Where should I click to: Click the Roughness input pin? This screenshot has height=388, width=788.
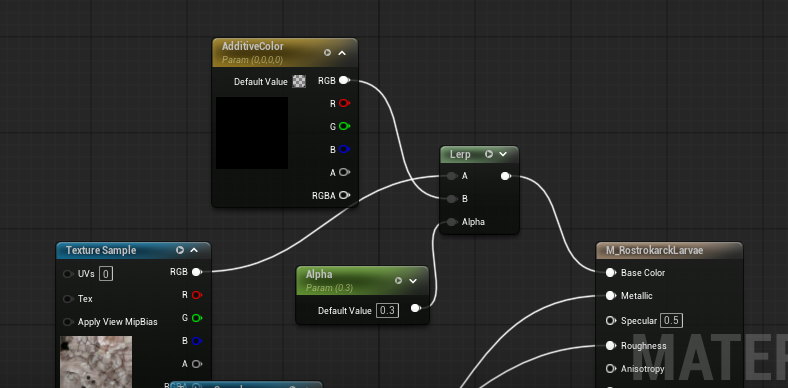(611, 346)
